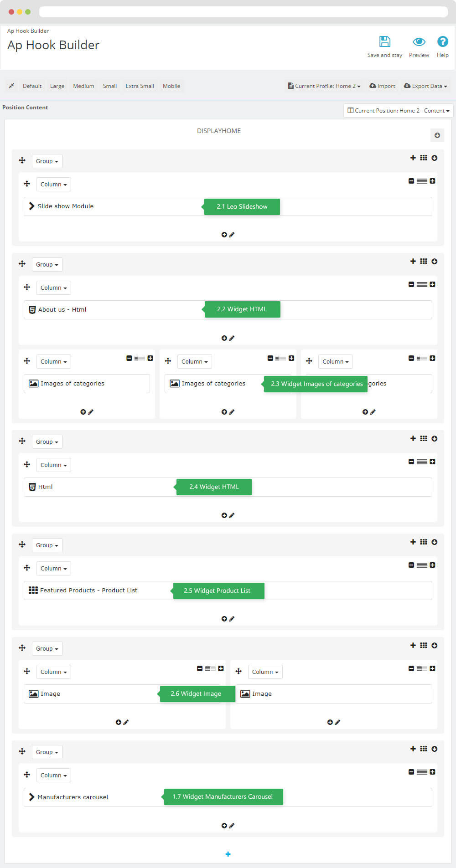Click plus icon in first Group header
The image size is (456, 868).
413,158
